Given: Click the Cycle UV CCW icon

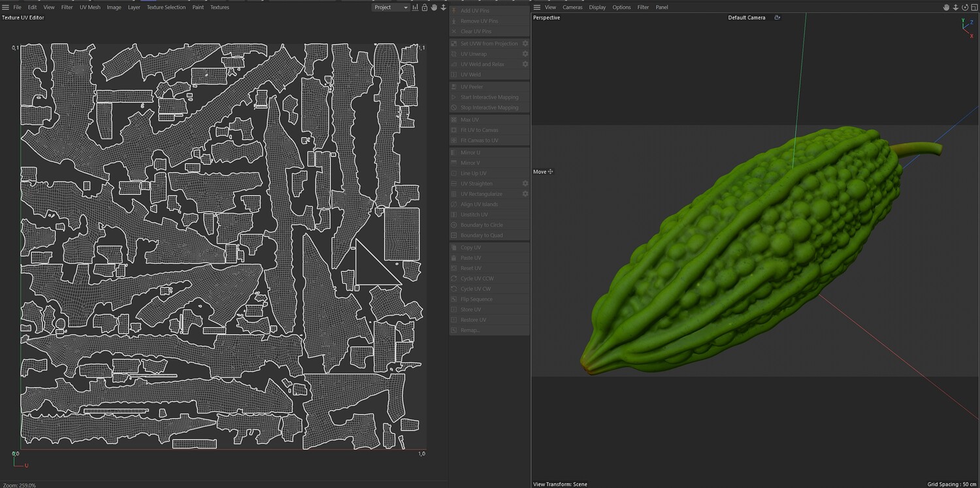Looking at the screenshot, I should click(x=454, y=279).
